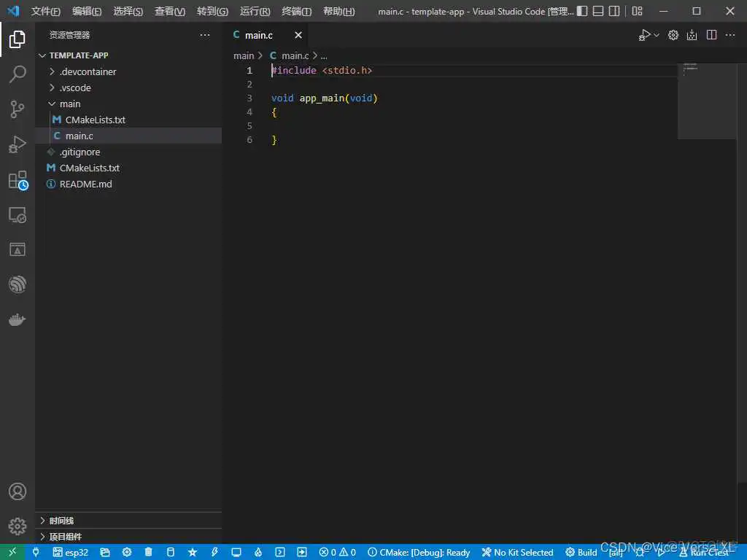Run full clean using the trash status bar icon

pos(148,552)
